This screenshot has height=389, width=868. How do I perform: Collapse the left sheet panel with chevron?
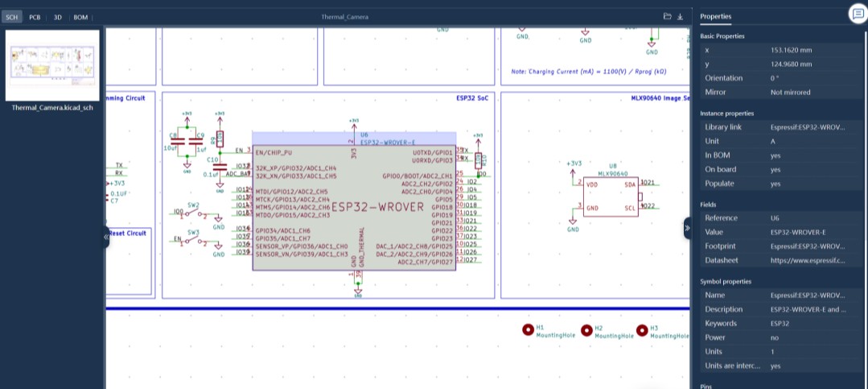(x=106, y=237)
